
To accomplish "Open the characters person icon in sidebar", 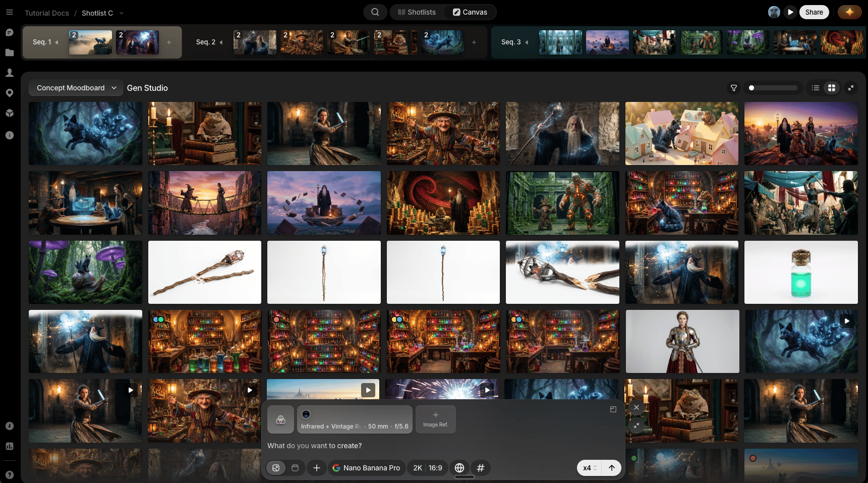I will (10, 73).
